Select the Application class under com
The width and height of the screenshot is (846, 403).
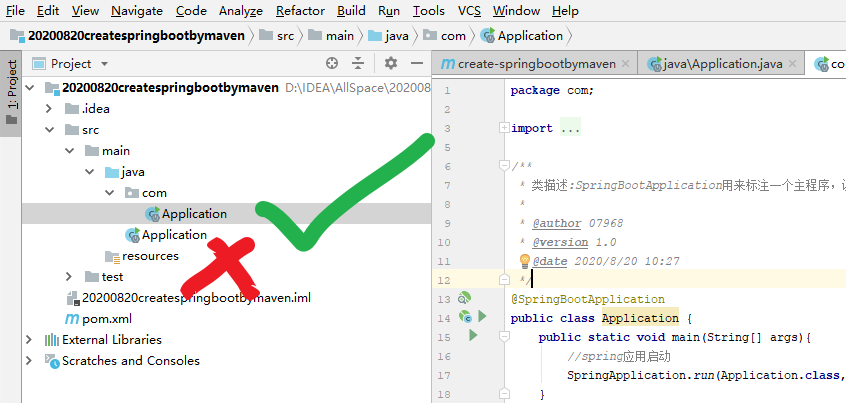pos(194,214)
